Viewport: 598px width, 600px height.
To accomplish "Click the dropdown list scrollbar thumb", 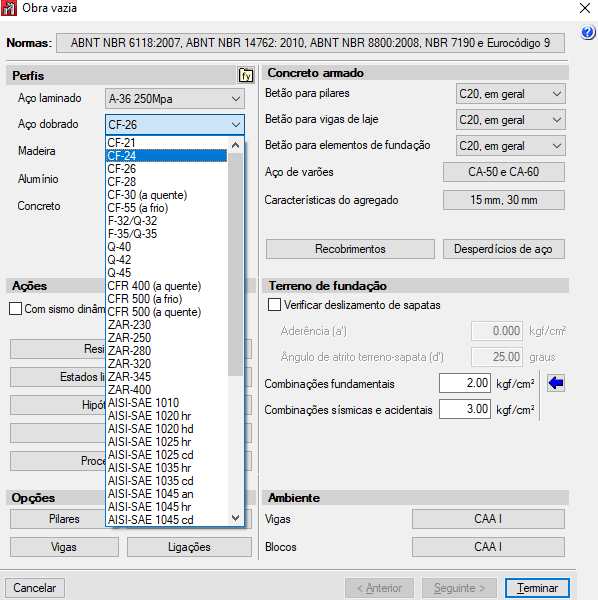I will 236,264.
